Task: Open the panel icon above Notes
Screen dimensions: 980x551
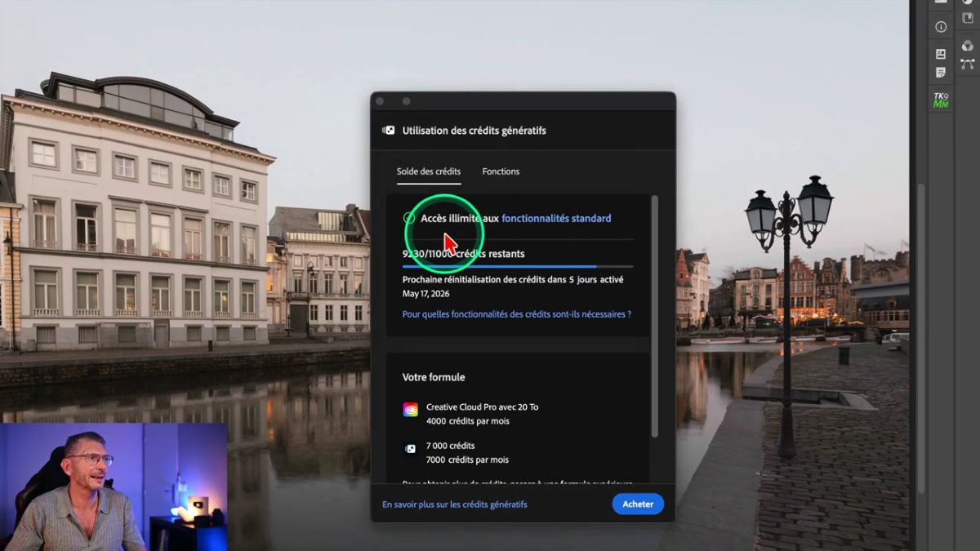Action: 941,54
